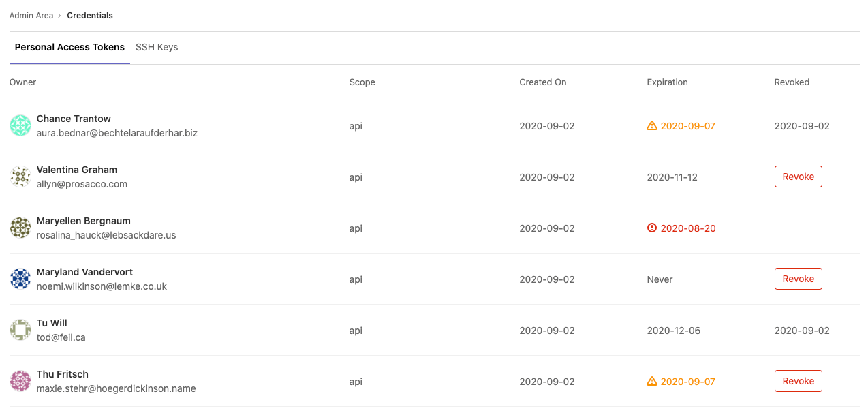Viewport: 868px width, 413px height.
Task: Click the expiring-soon warning icon beside 2020-09-07
Action: coord(653,125)
